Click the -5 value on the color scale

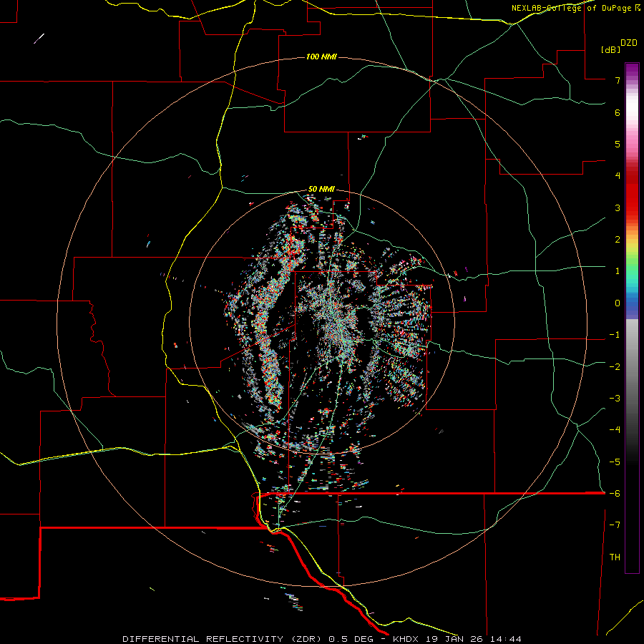(x=615, y=462)
